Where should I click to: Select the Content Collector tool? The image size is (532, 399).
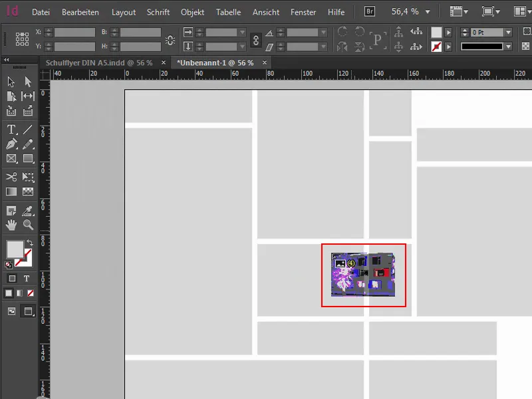click(x=11, y=110)
